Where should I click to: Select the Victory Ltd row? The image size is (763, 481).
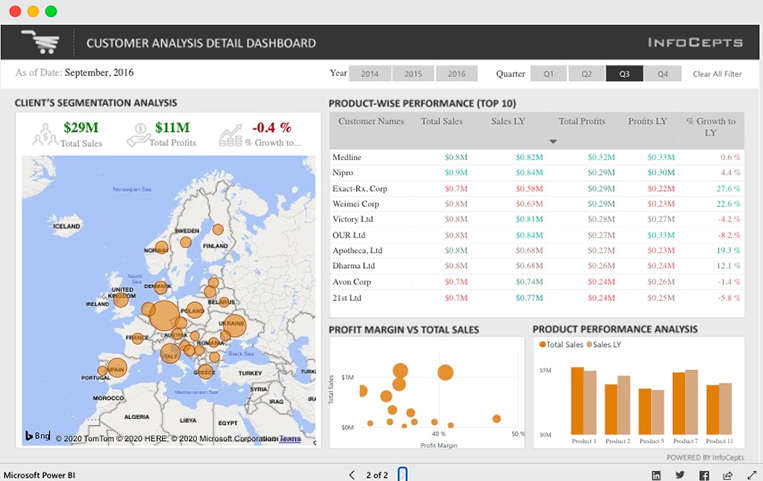pos(537,219)
